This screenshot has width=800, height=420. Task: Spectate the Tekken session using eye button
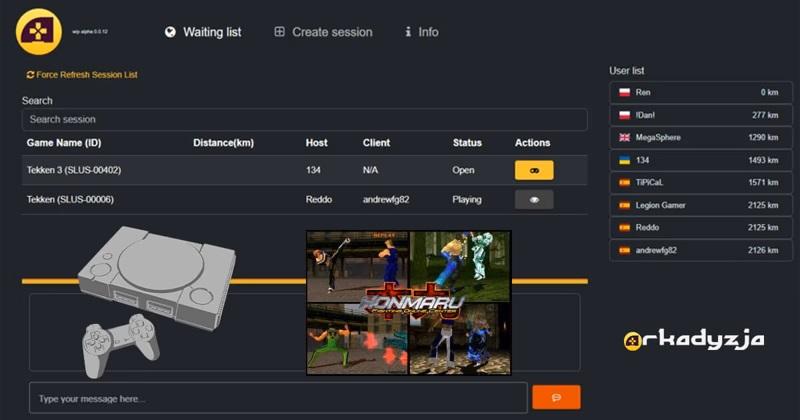(534, 200)
